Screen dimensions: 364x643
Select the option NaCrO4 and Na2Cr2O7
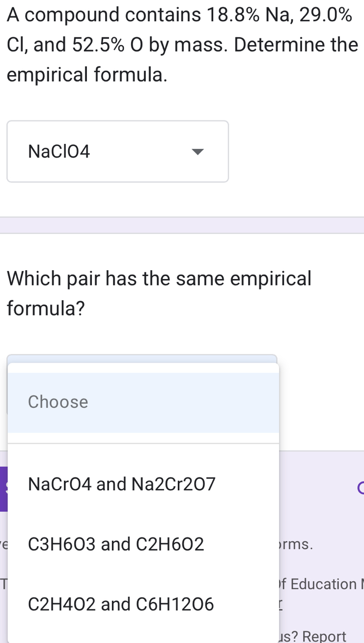point(121,484)
